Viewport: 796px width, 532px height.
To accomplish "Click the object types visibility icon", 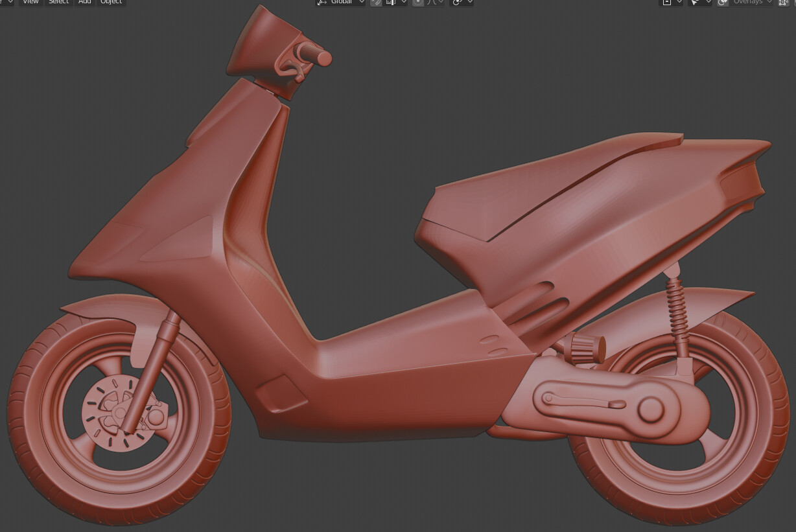I will [x=668, y=3].
